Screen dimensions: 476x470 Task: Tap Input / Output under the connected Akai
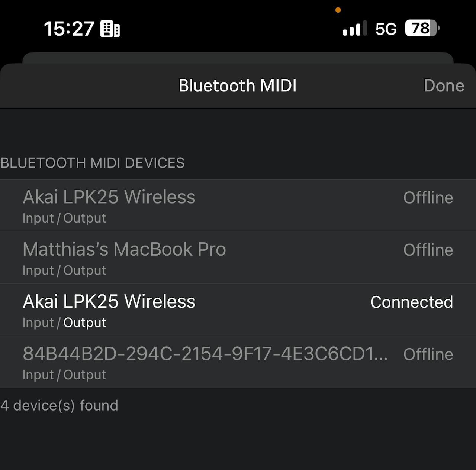[x=64, y=322]
